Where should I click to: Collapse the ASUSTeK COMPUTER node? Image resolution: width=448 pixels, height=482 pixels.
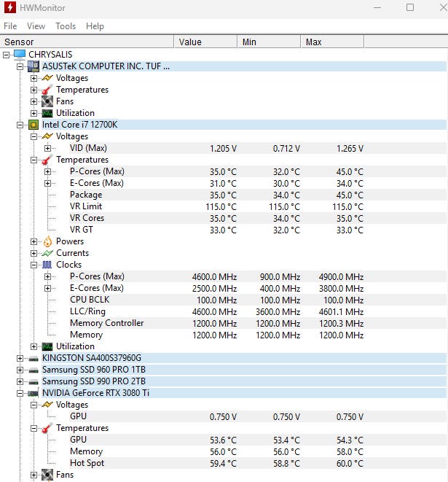(x=20, y=66)
